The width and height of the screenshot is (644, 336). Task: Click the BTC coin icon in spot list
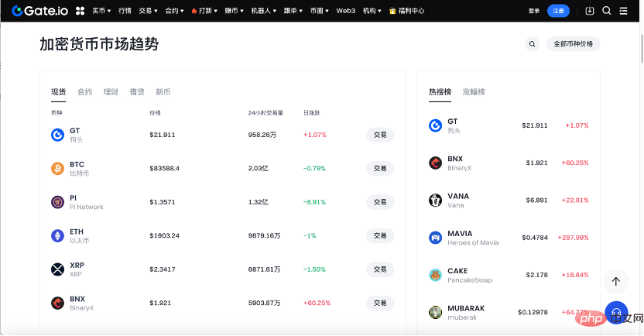(x=57, y=169)
